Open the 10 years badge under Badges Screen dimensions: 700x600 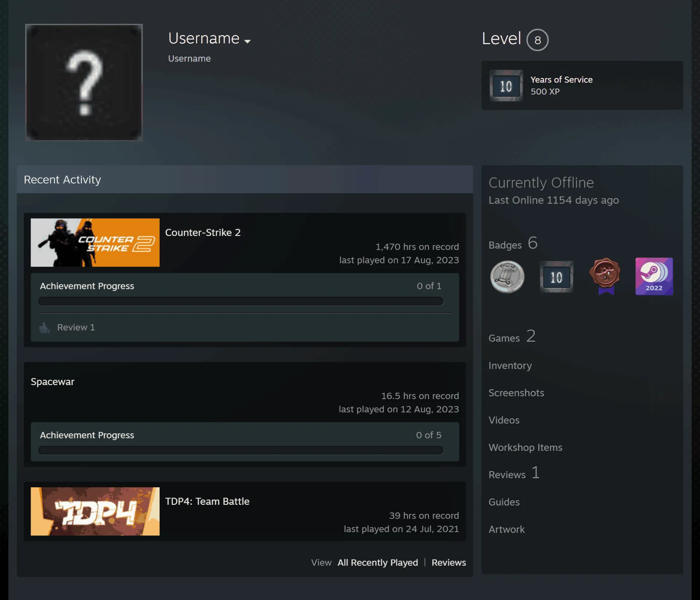556,277
